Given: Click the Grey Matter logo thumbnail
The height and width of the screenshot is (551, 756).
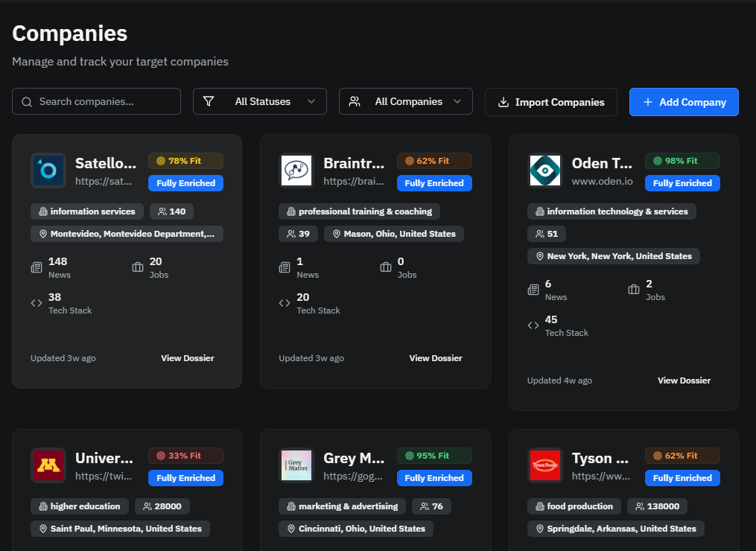Looking at the screenshot, I should point(296,466).
